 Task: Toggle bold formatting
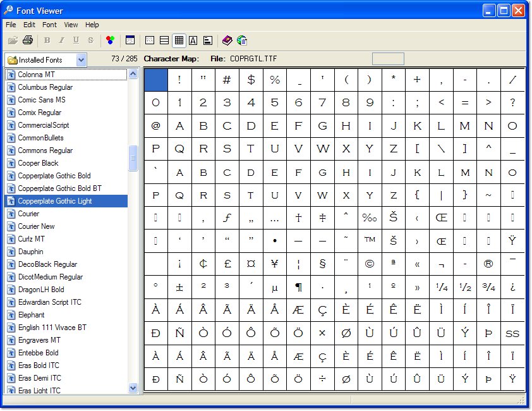46,40
